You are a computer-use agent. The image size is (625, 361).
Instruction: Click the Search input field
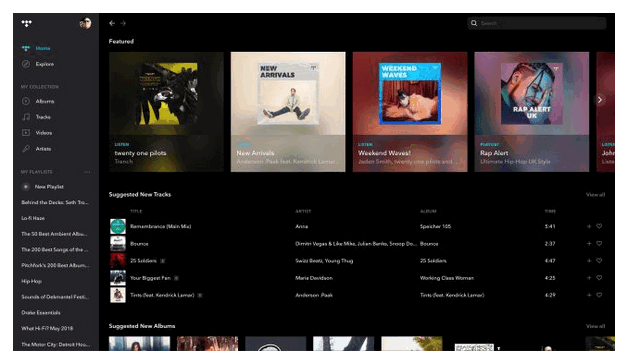(537, 23)
